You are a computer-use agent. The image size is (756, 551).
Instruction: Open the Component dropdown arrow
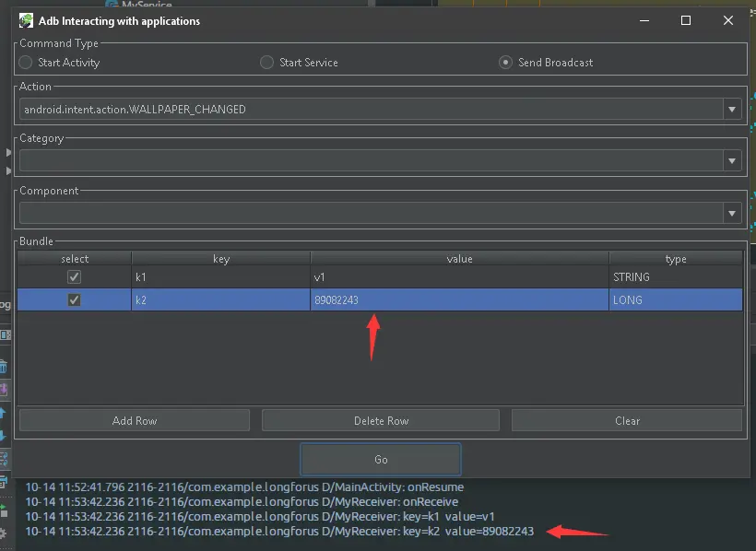coord(732,213)
